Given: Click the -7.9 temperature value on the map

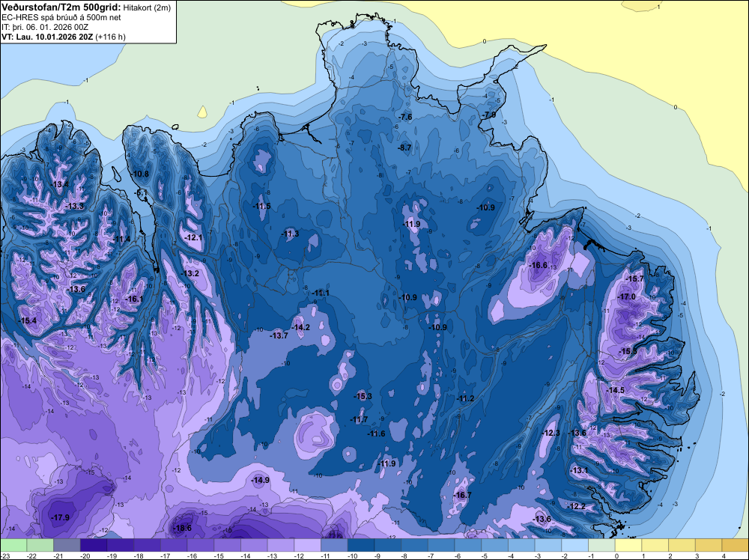Looking at the screenshot, I should [488, 115].
